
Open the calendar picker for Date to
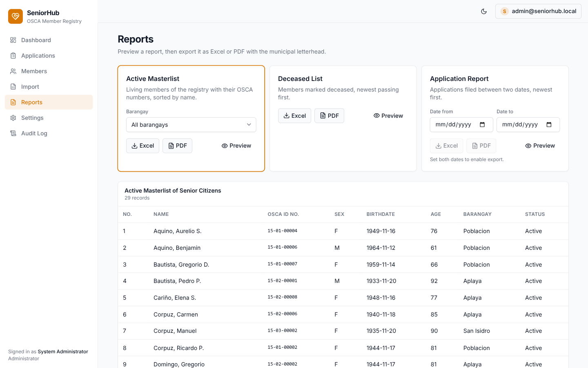click(x=549, y=125)
